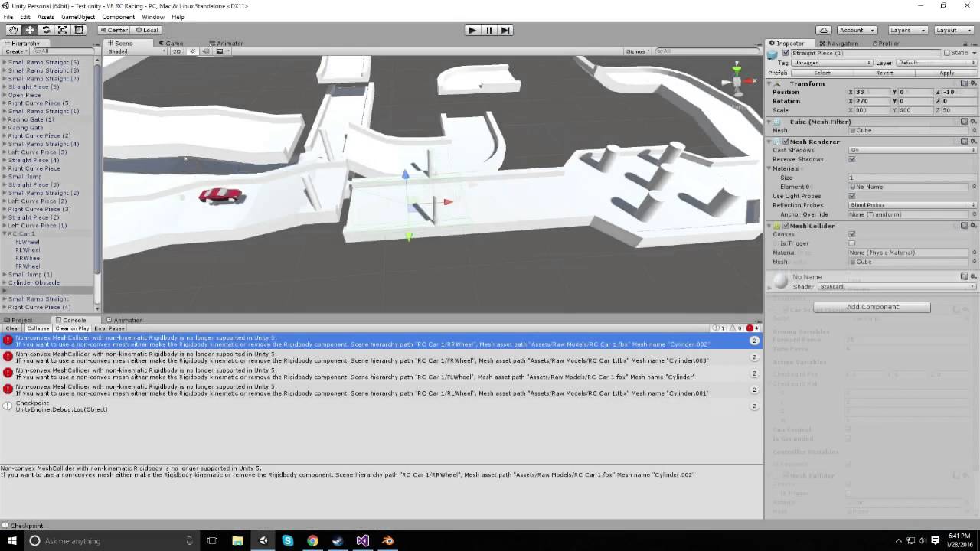Viewport: 980px width, 551px height.
Task: Open the Cloud services icon
Action: [x=824, y=30]
